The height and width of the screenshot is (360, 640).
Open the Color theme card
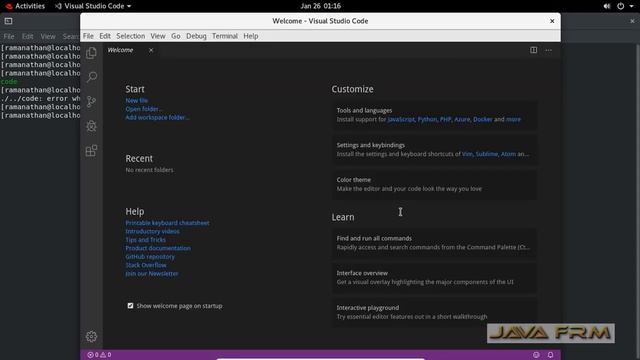coord(434,184)
